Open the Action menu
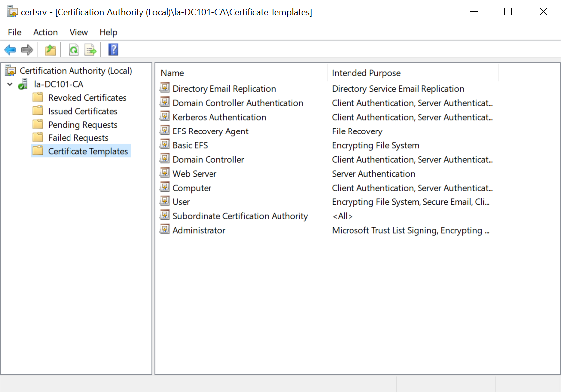The width and height of the screenshot is (561, 392). coord(45,32)
